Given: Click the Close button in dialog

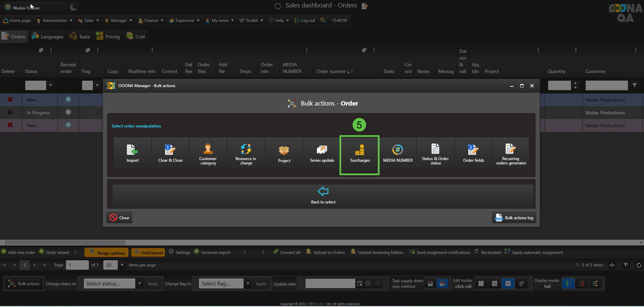Looking at the screenshot, I should [x=119, y=218].
